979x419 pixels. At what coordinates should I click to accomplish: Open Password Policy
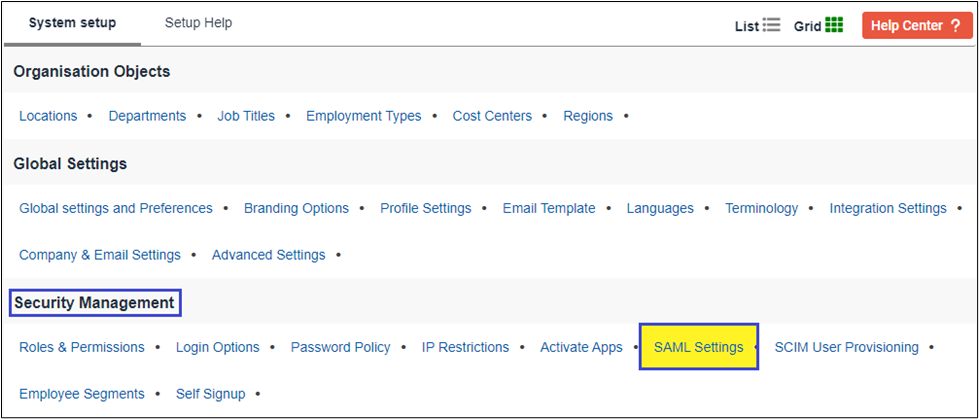[x=340, y=348]
